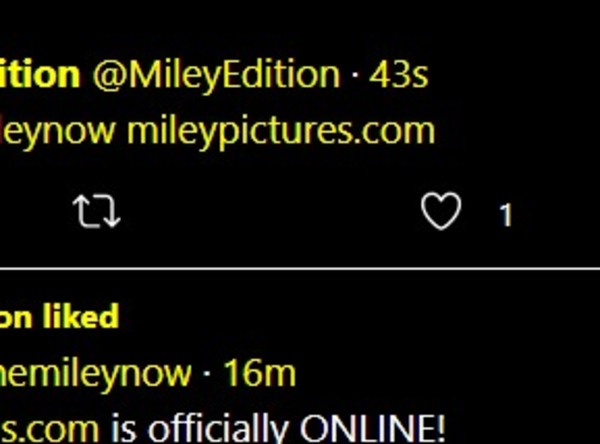Viewport: 600px width, 444px height.
Task: Click the dot separator before 43s
Action: click(355, 75)
